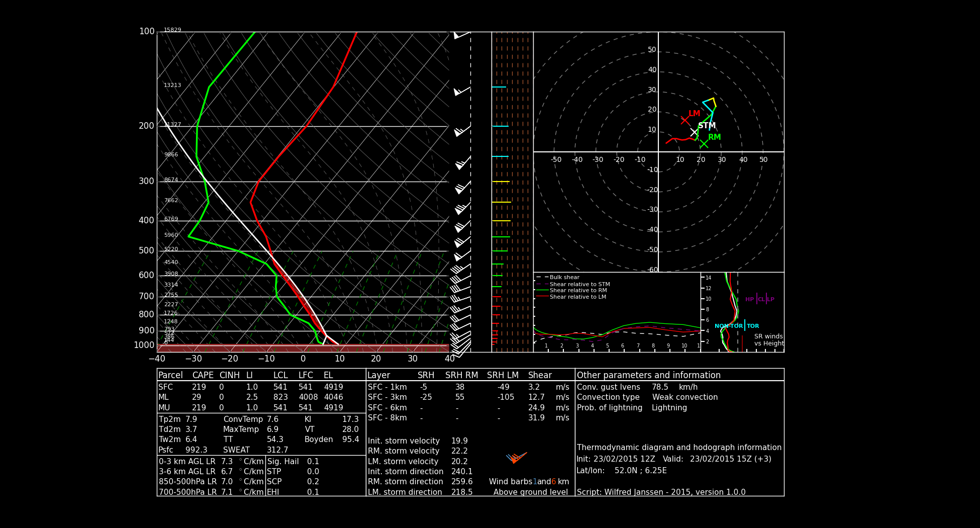The height and width of the screenshot is (528, 980).
Task: Click the Bulk shear legend entry
Action: point(558,277)
